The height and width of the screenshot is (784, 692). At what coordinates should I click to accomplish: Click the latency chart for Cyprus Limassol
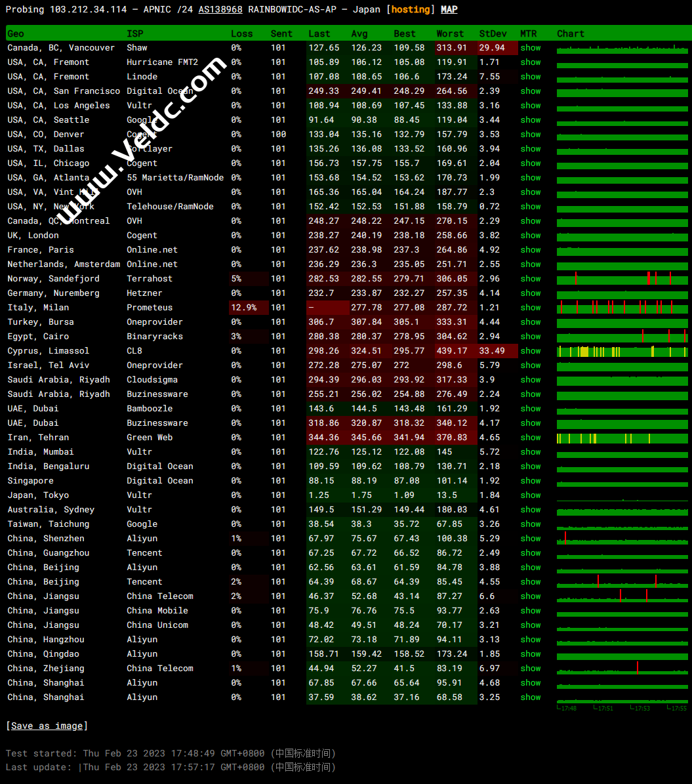(x=622, y=352)
